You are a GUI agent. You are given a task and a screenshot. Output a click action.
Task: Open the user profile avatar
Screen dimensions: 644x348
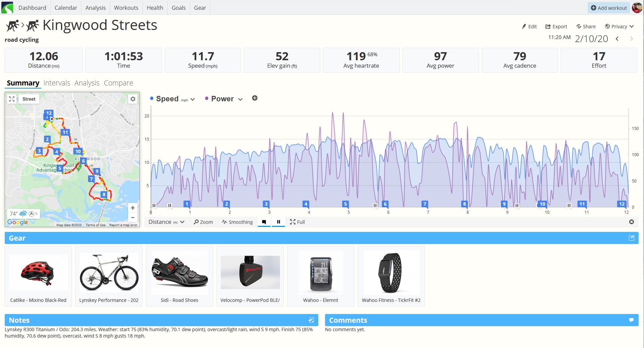[x=637, y=7]
